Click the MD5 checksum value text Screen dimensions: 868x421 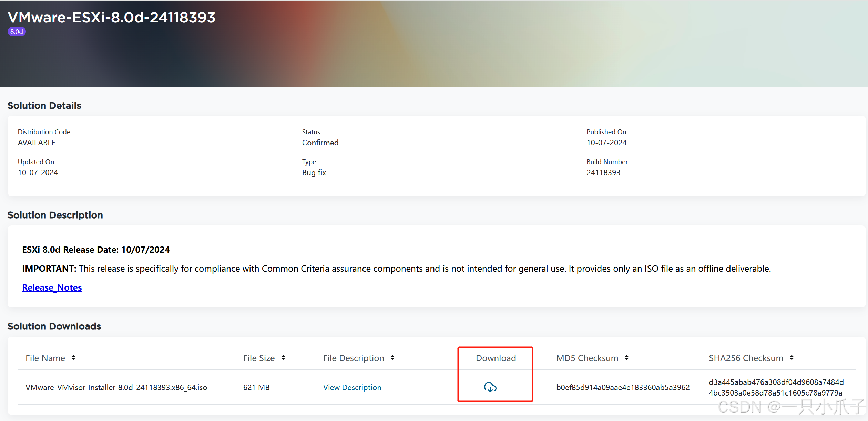click(x=623, y=387)
